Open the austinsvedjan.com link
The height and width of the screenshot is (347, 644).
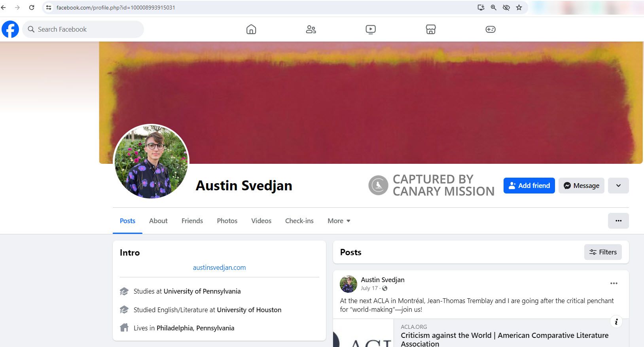click(x=219, y=267)
